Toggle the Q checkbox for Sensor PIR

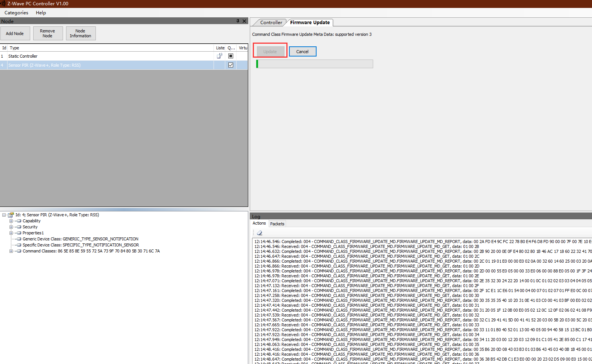[x=231, y=65]
